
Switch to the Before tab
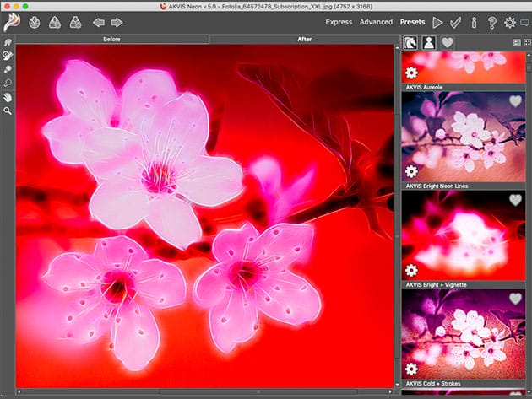pos(112,39)
